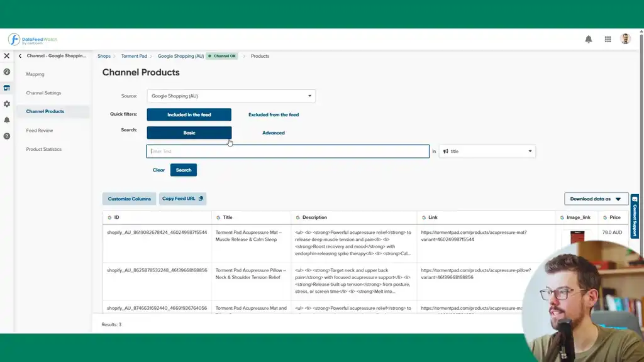Open the help icon in left sidebar

click(7, 135)
